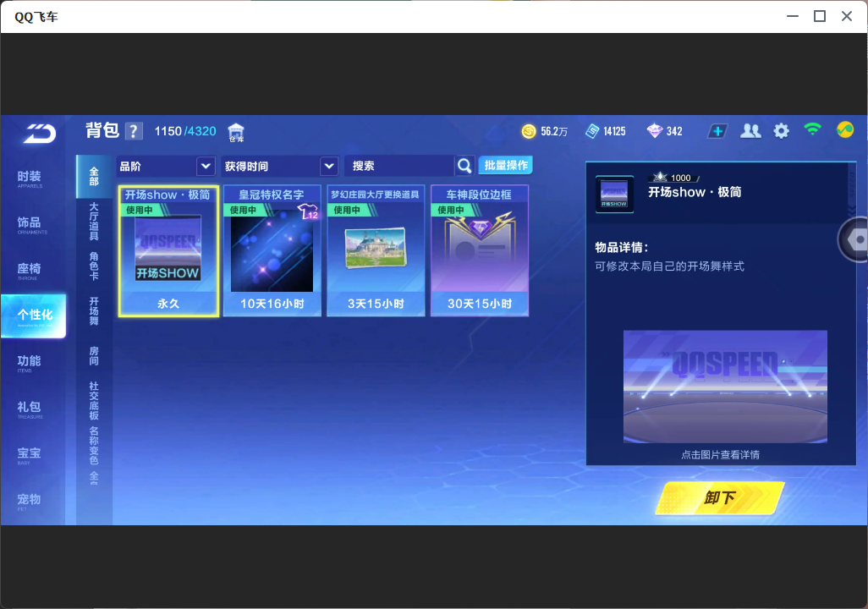Click the 56.2万 gold amount
The image size is (868, 609).
[554, 132]
